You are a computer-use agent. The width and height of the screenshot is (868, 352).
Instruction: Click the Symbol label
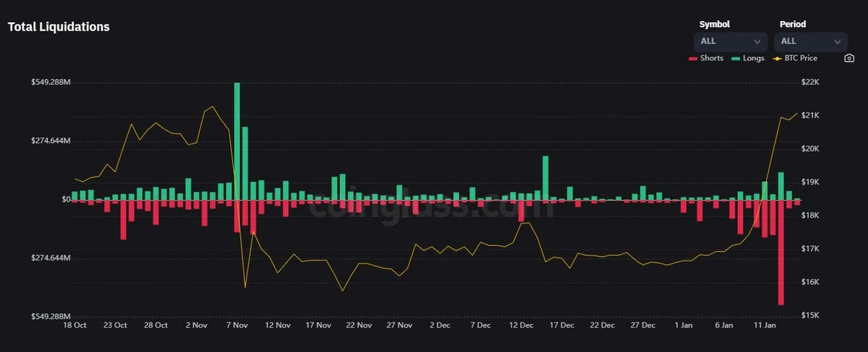coord(715,25)
